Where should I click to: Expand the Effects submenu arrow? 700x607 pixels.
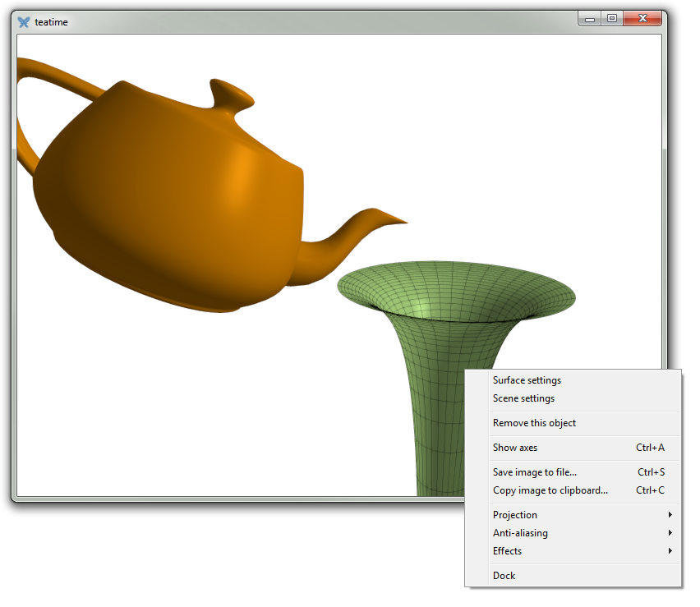[x=670, y=551]
